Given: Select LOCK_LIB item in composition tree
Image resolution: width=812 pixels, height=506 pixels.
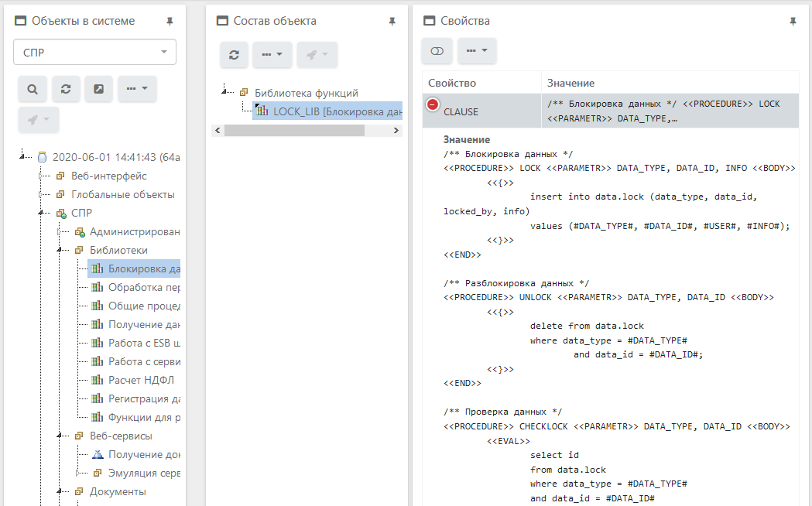Looking at the screenshot, I should point(336,111).
